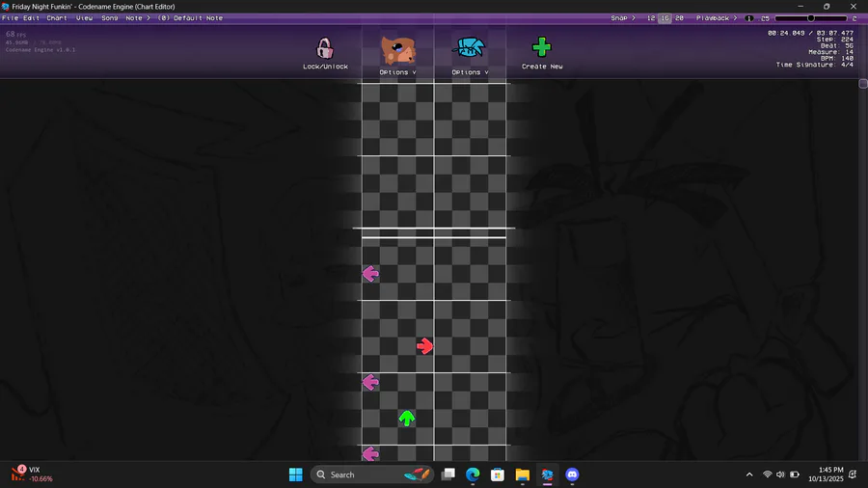Open Microsoft Store from the taskbar
The image size is (868, 488).
pyautogui.click(x=497, y=474)
